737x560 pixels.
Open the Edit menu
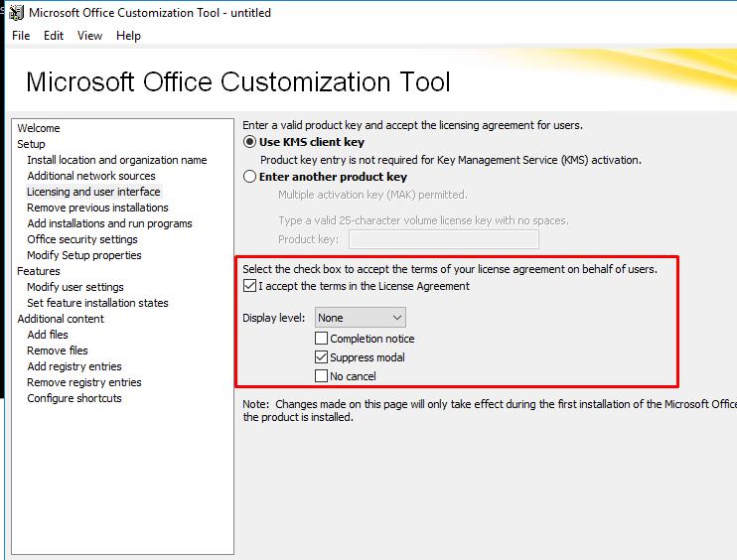54,36
